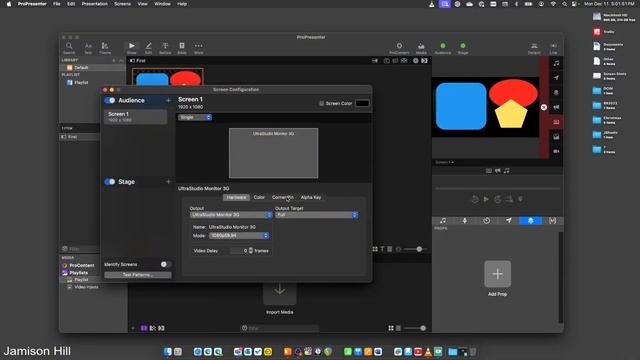Toggle the Stage switch in Screen Configuration
Screen dimensions: 640x360
coord(110,182)
